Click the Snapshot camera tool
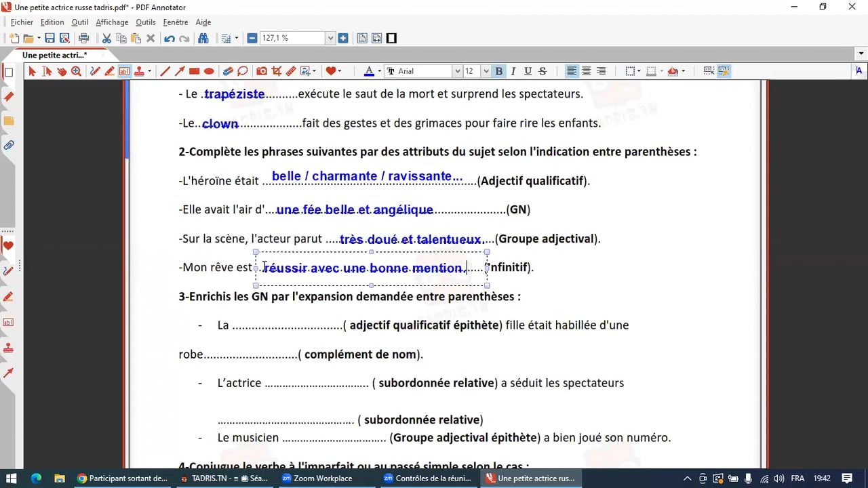The height and width of the screenshot is (488, 868). (261, 71)
